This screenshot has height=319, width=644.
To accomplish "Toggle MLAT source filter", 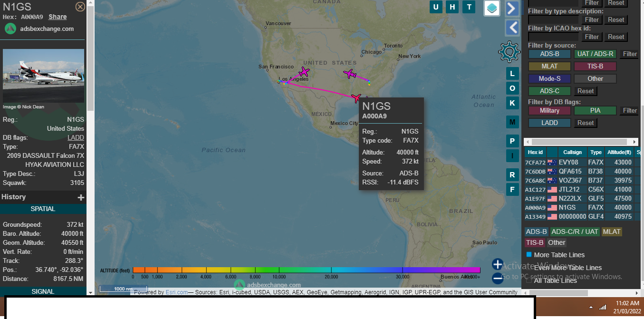I will 549,66.
